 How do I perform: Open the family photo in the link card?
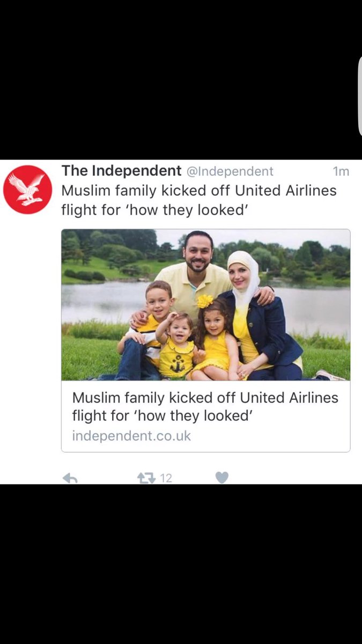click(206, 305)
